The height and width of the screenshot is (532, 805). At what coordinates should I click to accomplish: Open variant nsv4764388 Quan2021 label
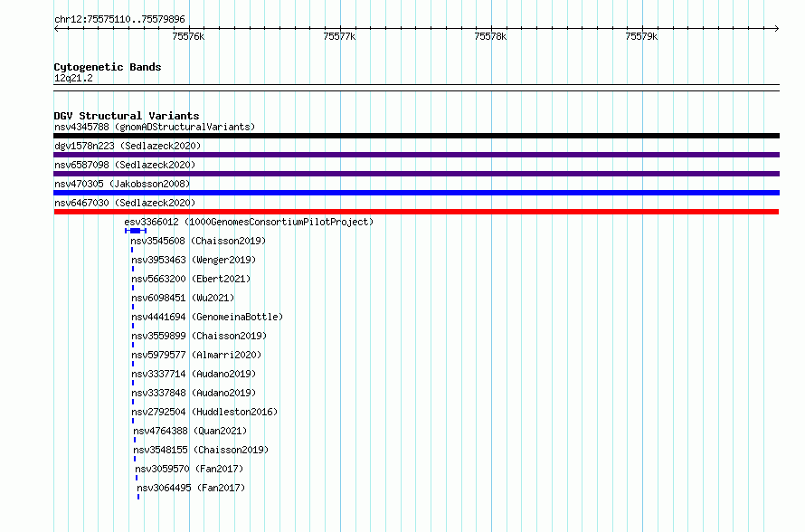[190, 431]
